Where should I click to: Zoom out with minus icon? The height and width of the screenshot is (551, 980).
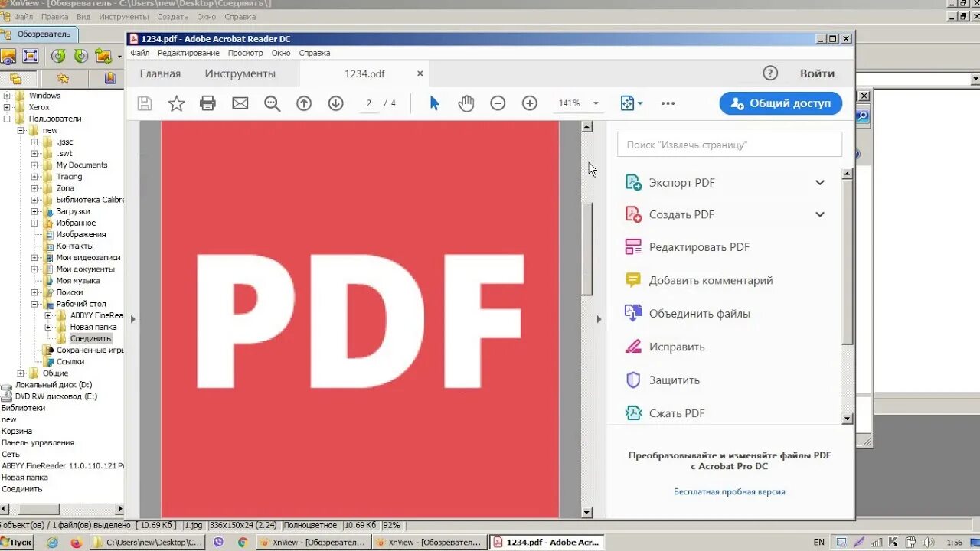(x=498, y=103)
